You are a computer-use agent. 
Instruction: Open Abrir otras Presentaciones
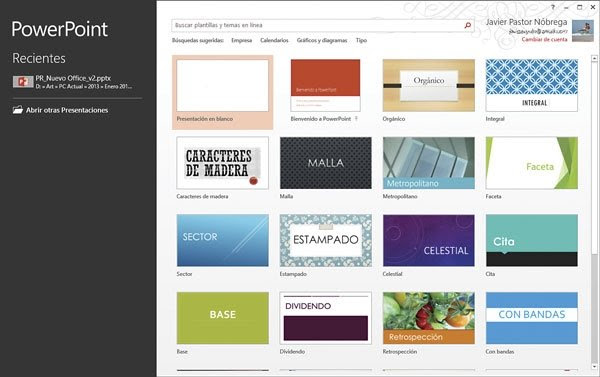pos(67,110)
